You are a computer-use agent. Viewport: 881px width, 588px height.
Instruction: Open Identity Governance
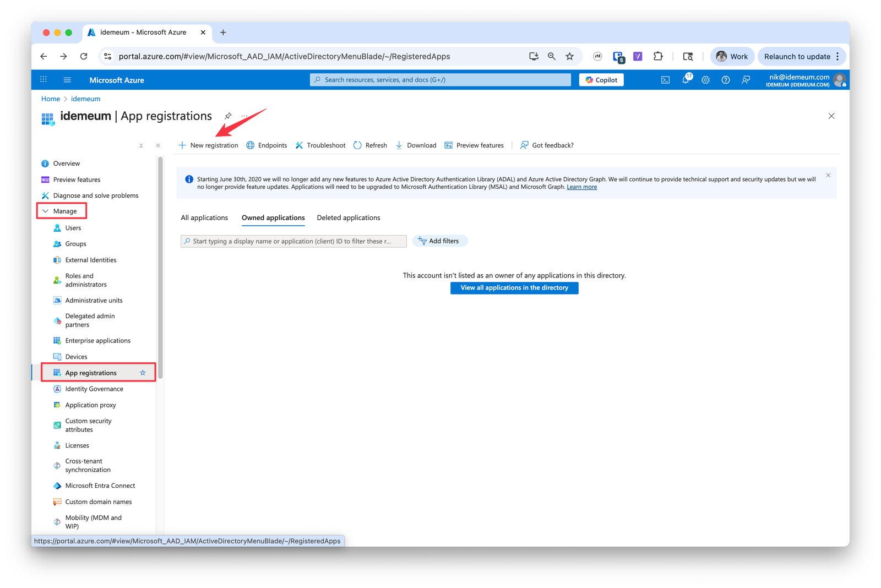click(94, 389)
